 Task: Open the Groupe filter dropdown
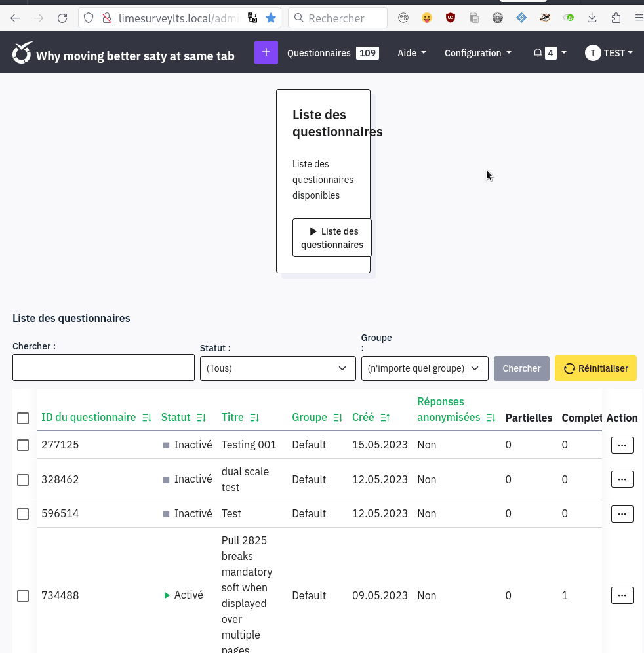pyautogui.click(x=424, y=368)
